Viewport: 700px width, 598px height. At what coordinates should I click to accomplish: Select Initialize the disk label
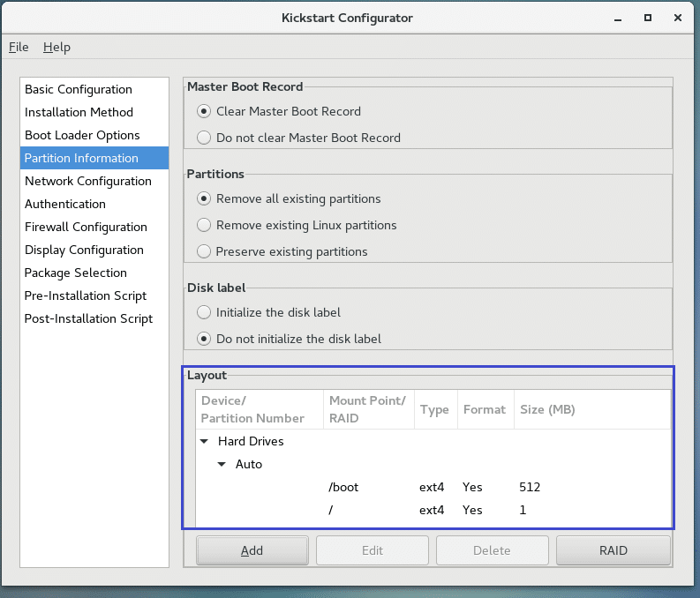click(205, 312)
